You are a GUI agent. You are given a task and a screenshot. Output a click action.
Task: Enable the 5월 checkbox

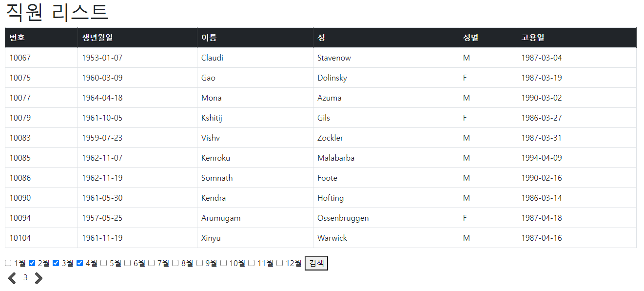tap(103, 263)
